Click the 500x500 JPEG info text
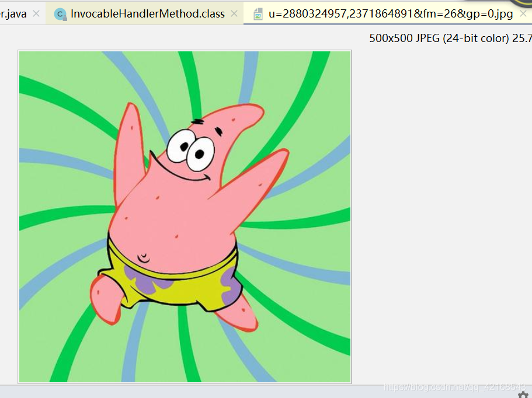 (450, 38)
